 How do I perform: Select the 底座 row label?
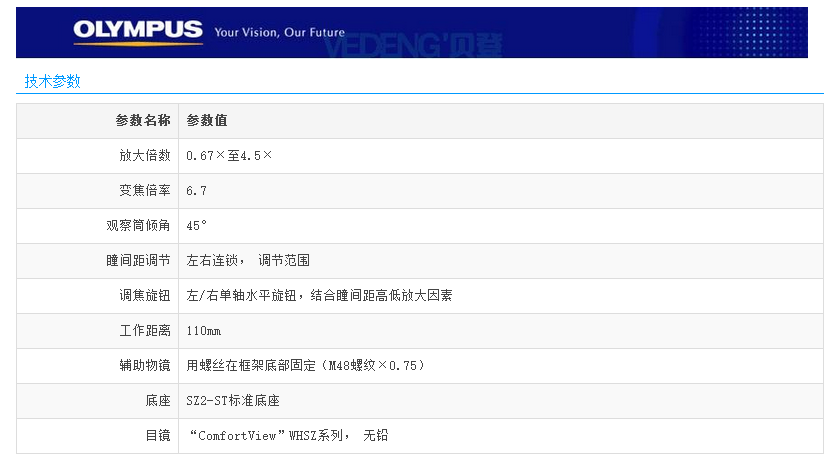pos(158,401)
